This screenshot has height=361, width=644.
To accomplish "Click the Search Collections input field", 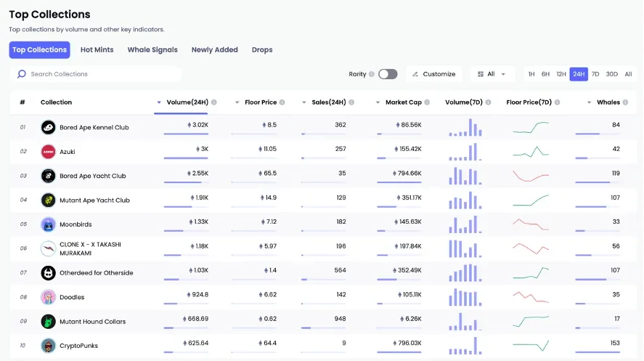I will pos(102,74).
